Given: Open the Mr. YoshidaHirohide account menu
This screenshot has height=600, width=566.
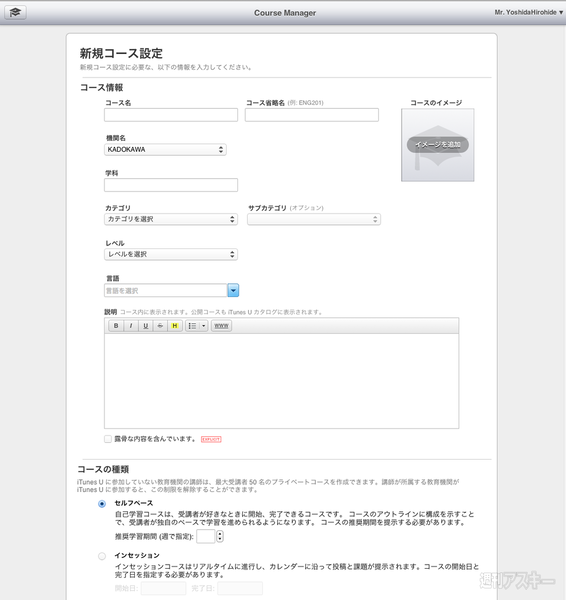Looking at the screenshot, I should 528,12.
